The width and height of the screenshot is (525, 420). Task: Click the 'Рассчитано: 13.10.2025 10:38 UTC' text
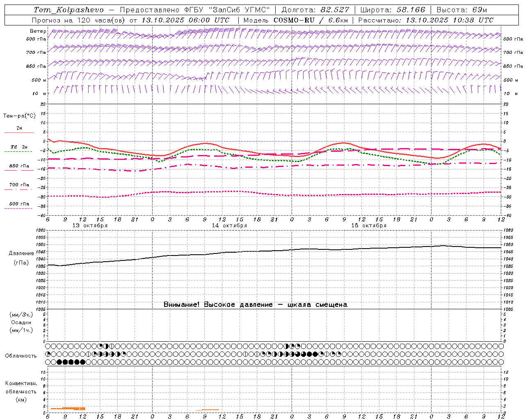[426, 20]
